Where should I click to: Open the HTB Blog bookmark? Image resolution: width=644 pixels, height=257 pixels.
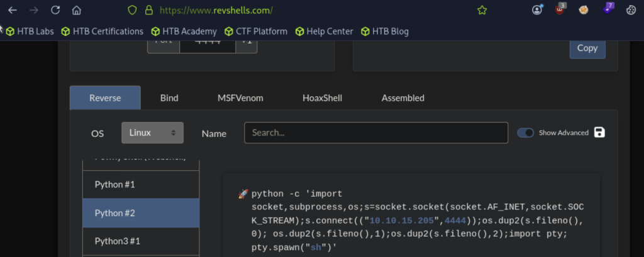[385, 31]
